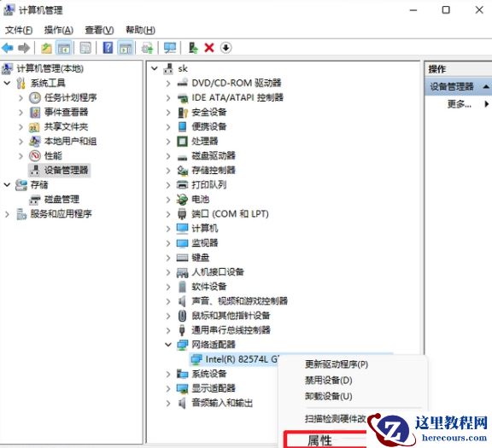Click the down-arrow disable device icon
The height and width of the screenshot is (448, 492).
[x=225, y=48]
